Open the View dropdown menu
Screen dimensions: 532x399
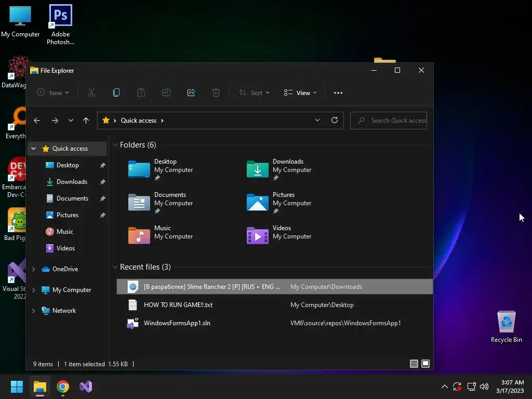click(x=300, y=92)
